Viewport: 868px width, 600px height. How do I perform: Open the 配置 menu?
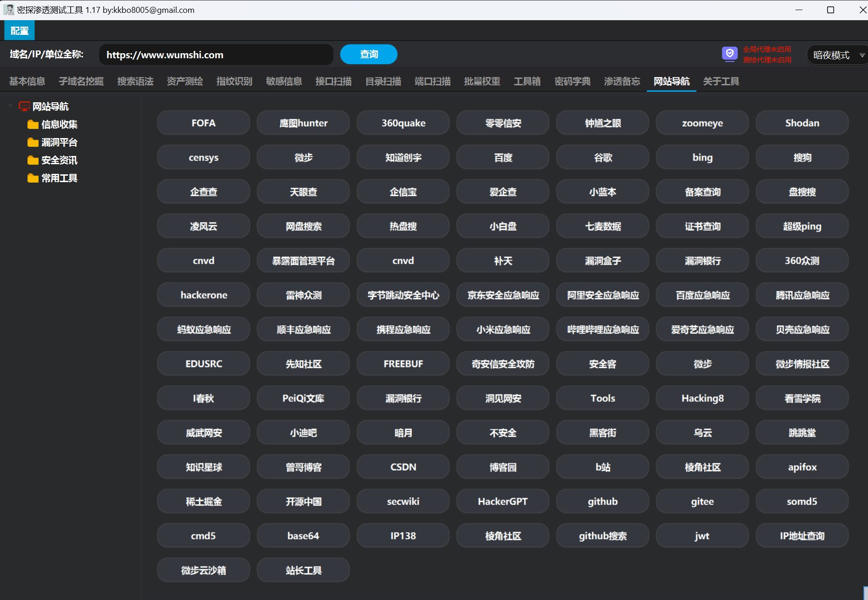click(19, 31)
